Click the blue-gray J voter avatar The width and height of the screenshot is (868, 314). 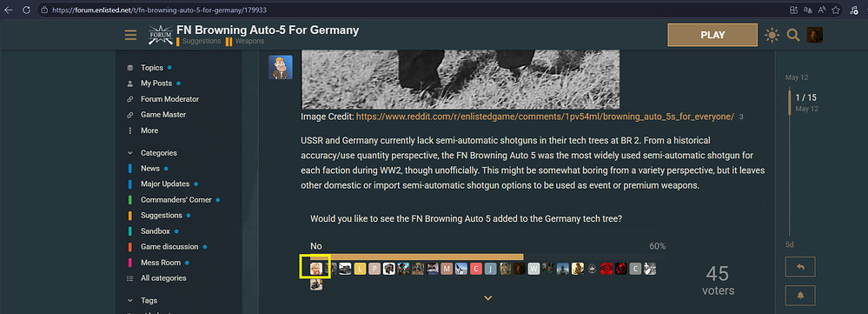(x=490, y=269)
